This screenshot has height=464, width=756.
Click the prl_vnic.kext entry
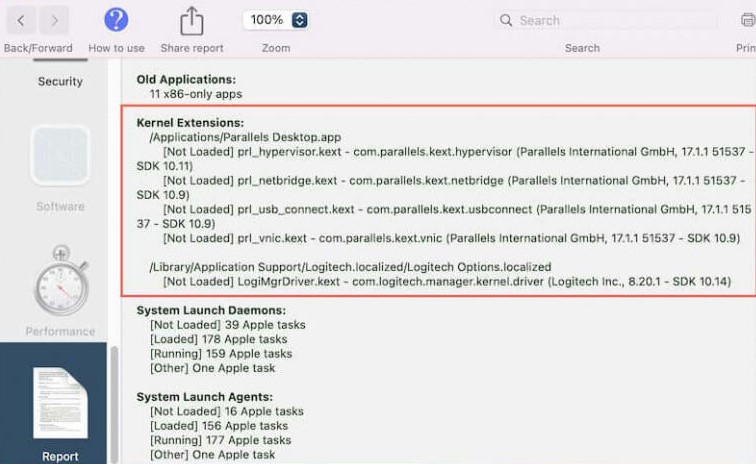451,238
